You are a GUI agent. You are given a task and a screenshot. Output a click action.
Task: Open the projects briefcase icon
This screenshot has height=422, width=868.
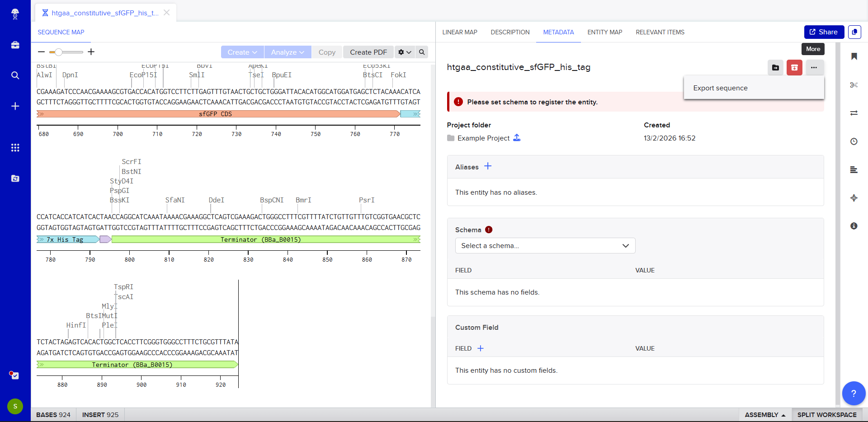[15, 45]
